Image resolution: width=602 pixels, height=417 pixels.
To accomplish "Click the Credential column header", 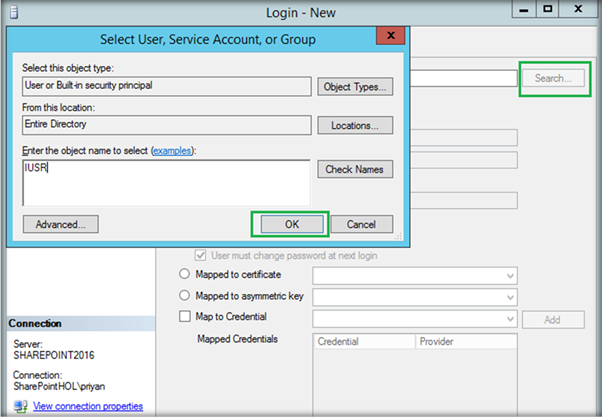I will click(365, 341).
